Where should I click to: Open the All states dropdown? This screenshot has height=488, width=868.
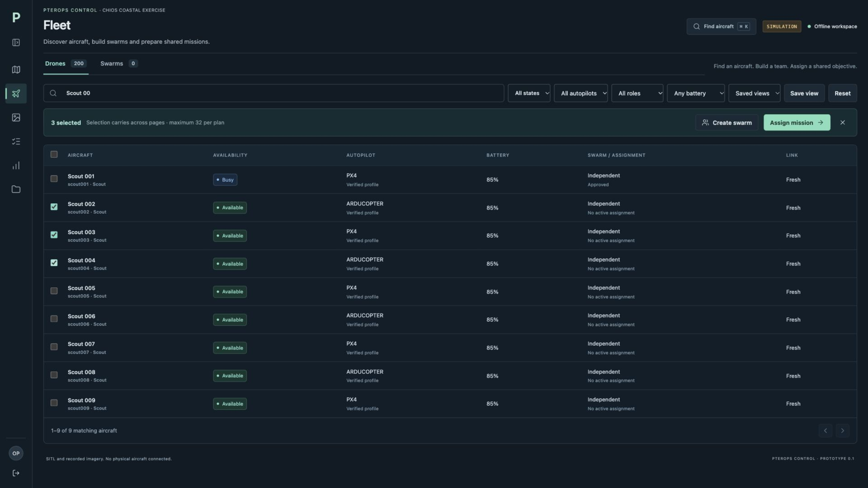tap(529, 93)
